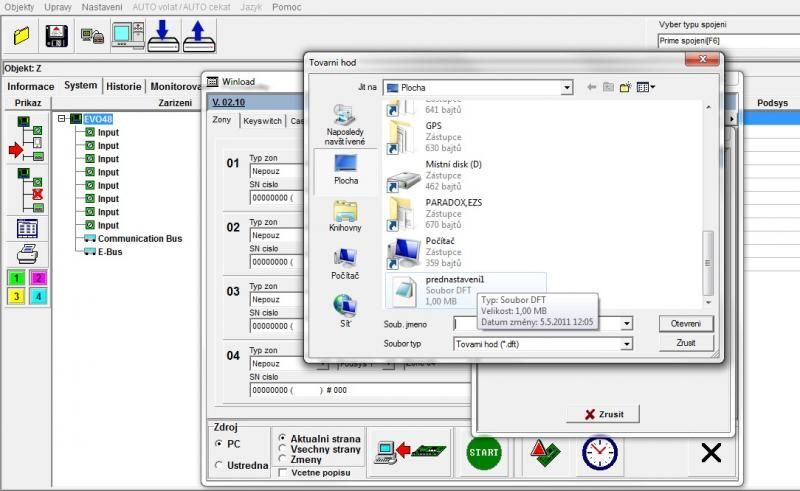800x491 pixels.
Task: Expand the Soubor typ dropdown
Action: pyautogui.click(x=626, y=344)
